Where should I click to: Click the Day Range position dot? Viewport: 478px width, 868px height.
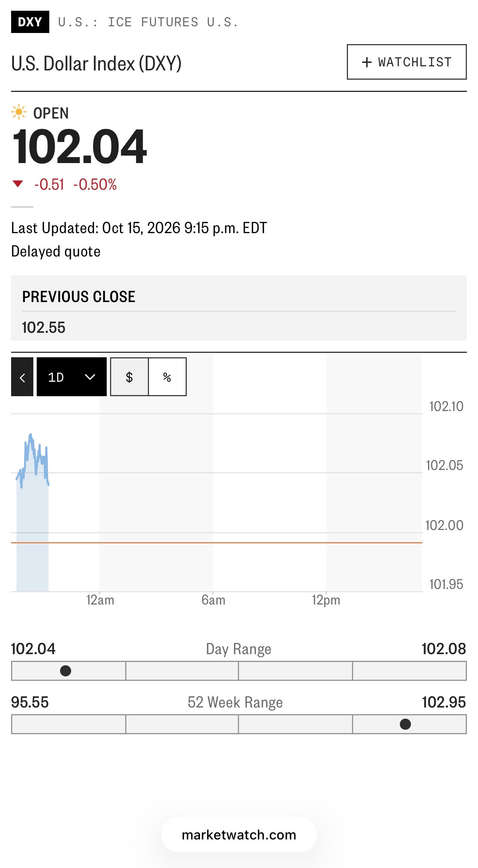66,671
